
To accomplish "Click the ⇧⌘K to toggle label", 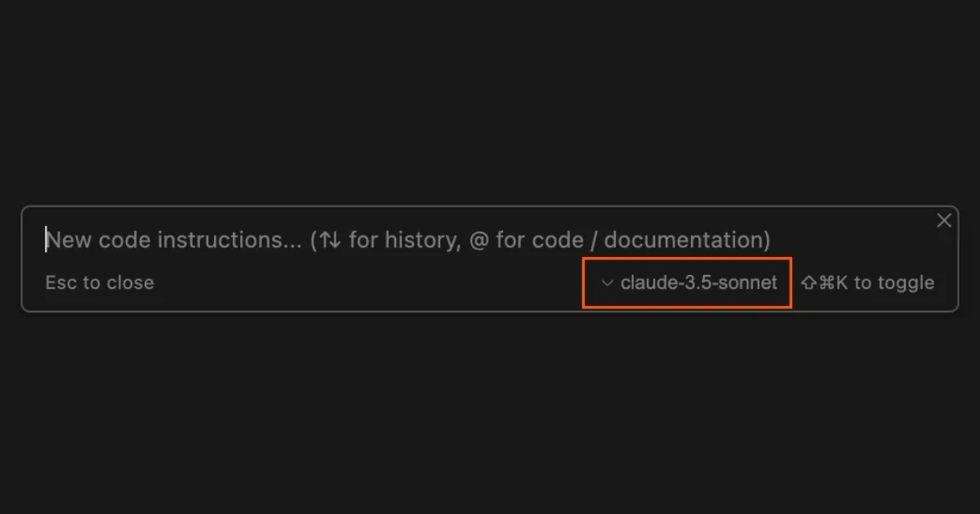I will (867, 283).
